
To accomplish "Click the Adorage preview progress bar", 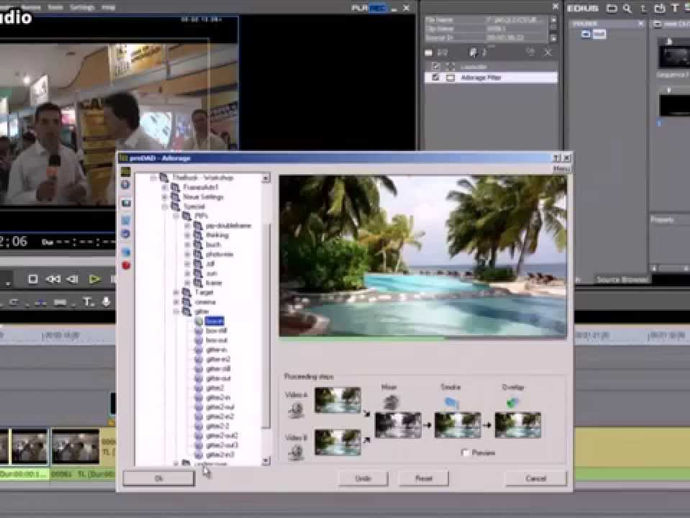I will point(423,339).
